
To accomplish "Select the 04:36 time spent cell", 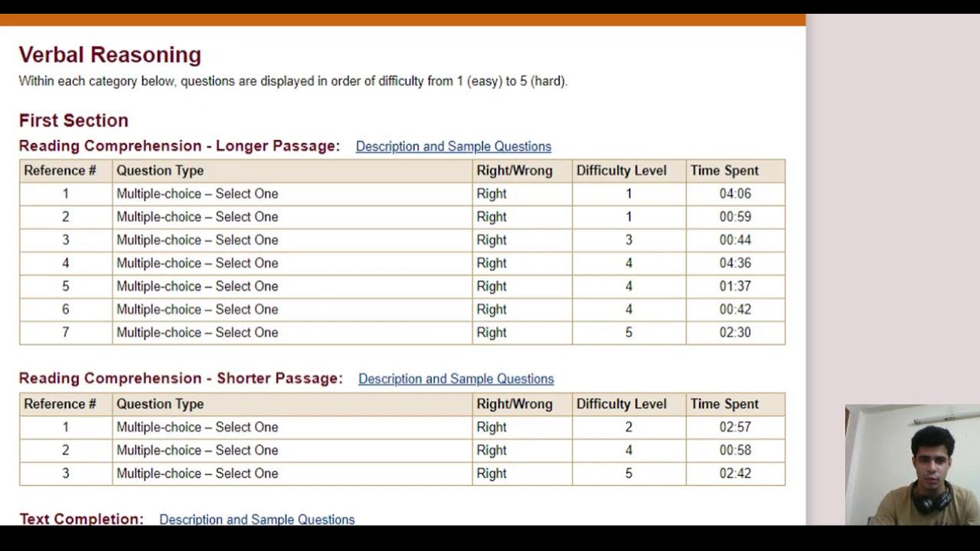I will pyautogui.click(x=735, y=263).
